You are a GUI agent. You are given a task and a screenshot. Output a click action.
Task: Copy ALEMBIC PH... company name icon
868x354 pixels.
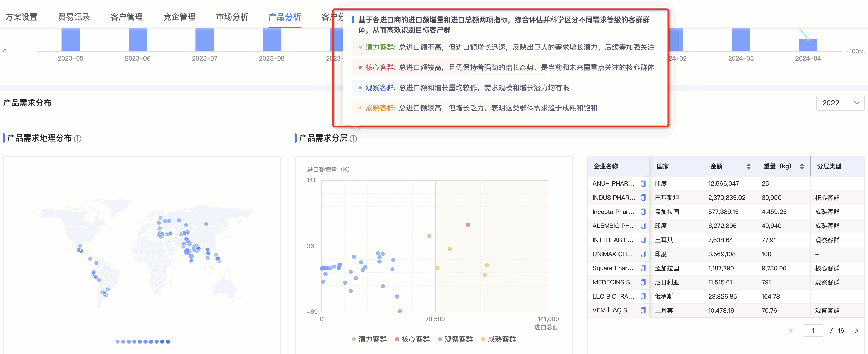click(x=643, y=226)
